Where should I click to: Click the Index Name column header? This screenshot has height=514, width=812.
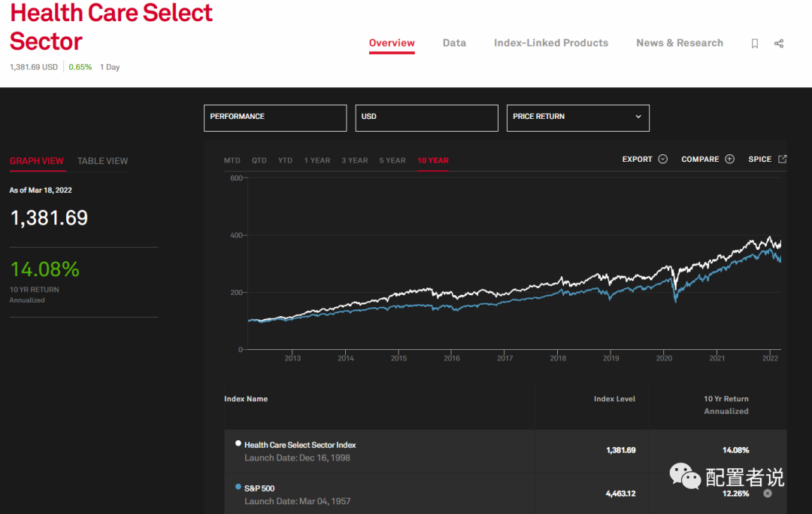click(x=246, y=399)
